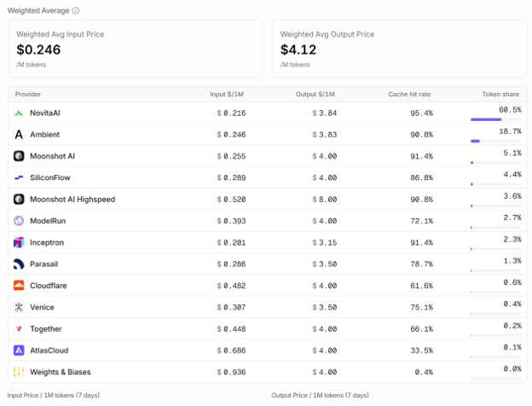Click the Moonshot AI Highspeed logo
Image resolution: width=532 pixels, height=406 pixels.
pos(19,200)
